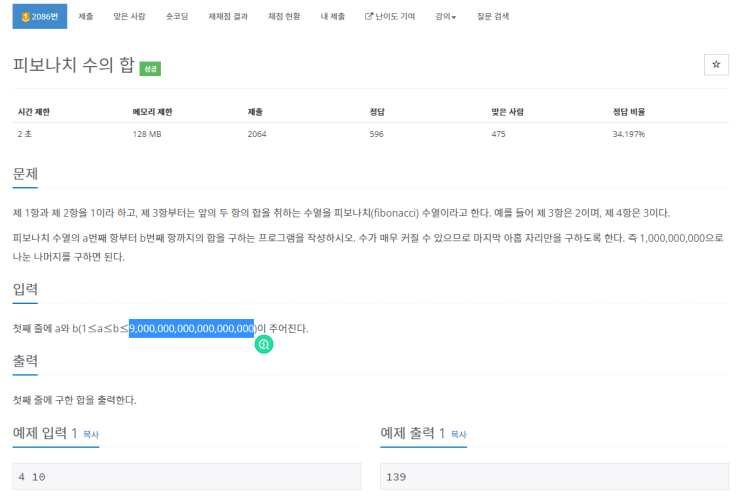
Task: Click the 정답 count '596'
Action: click(377, 134)
